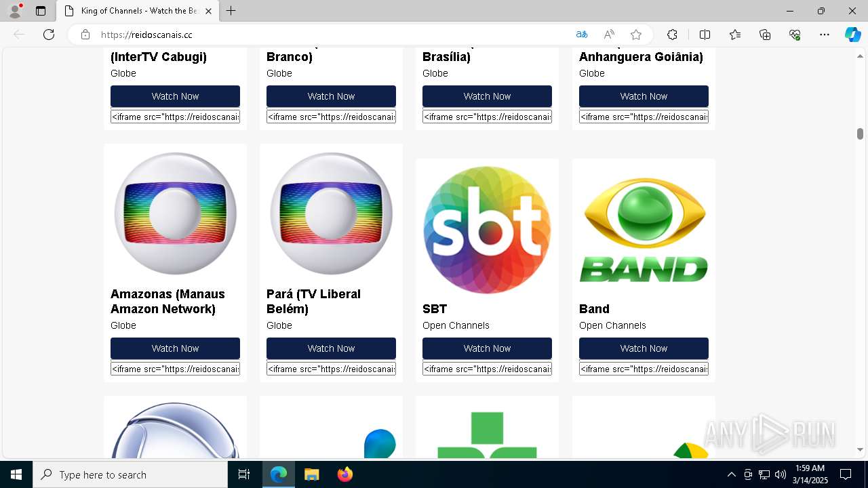Watch Now for Pará TV Liberal
This screenshot has width=868, height=488.
331,348
